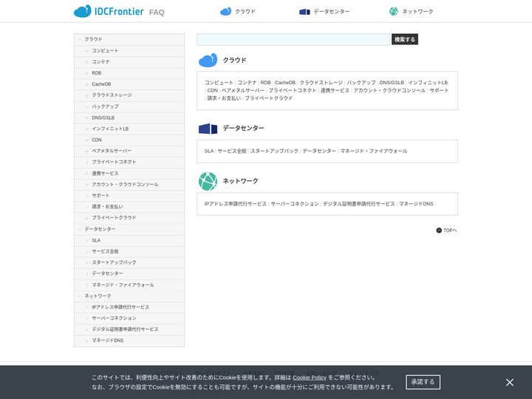The width and height of the screenshot is (532, 399).
Task: Expand the クラウドストレージ sidebar item
Action: [86, 95]
